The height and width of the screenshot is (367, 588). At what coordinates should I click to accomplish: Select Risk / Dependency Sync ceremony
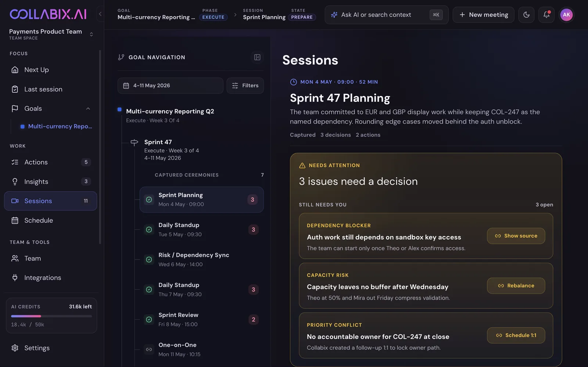tap(201, 260)
